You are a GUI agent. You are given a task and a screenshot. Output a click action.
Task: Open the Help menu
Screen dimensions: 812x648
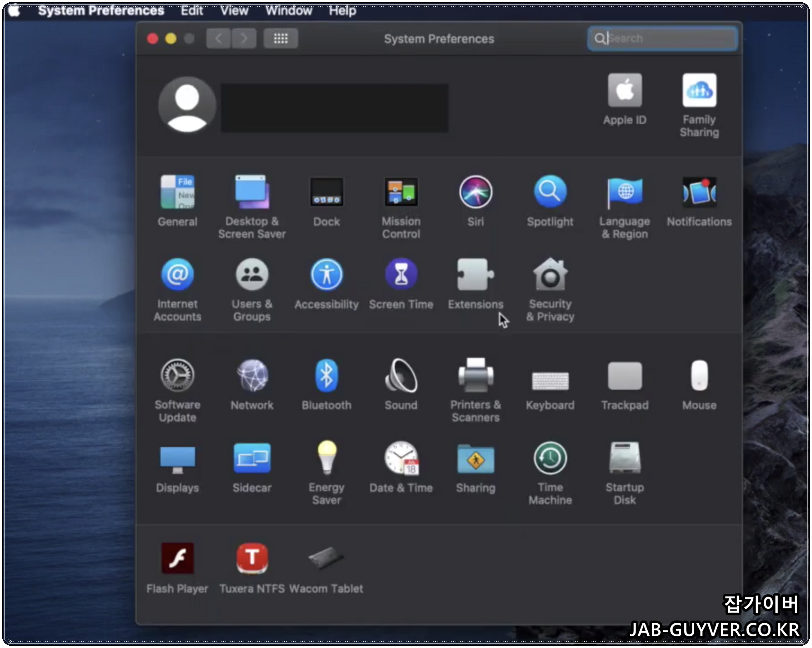(x=342, y=10)
